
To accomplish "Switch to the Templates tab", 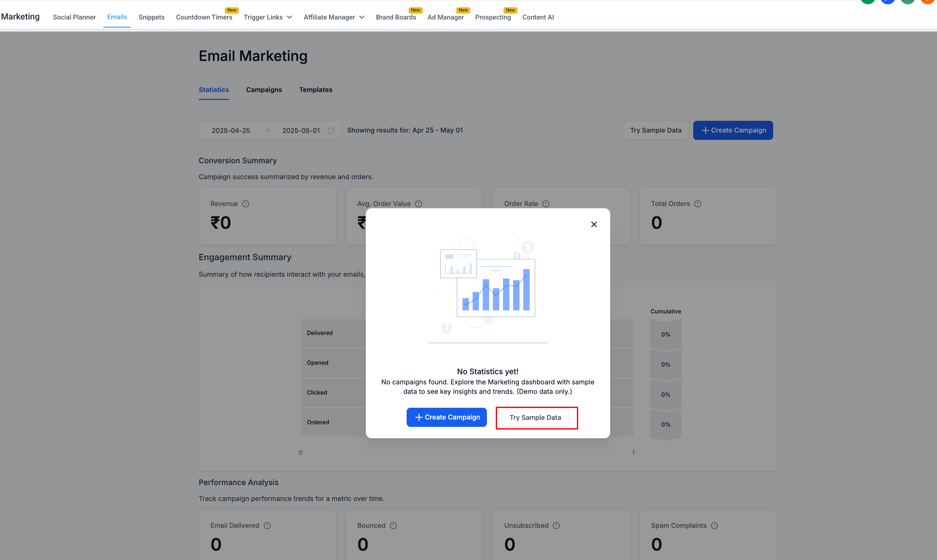I will [316, 90].
